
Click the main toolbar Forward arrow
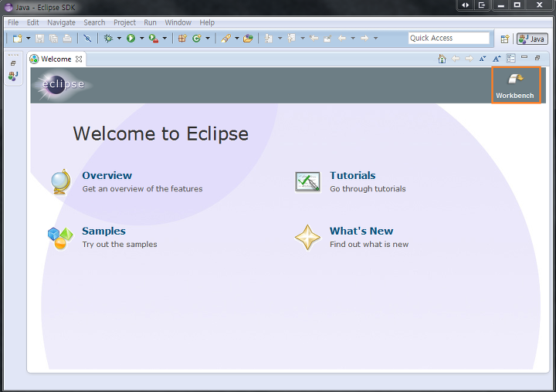(x=364, y=38)
